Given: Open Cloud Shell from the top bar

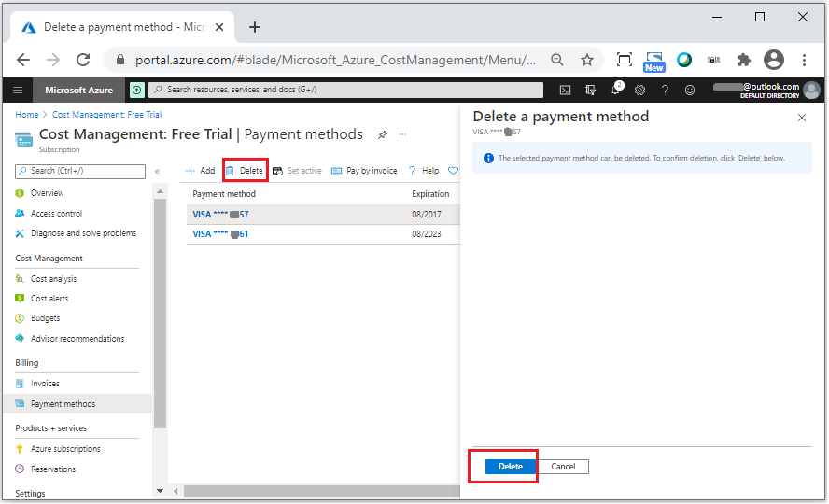Looking at the screenshot, I should (565, 91).
